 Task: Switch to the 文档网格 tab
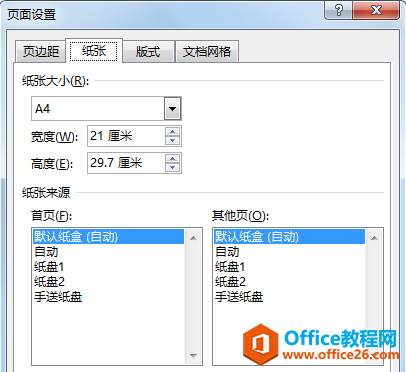click(207, 52)
